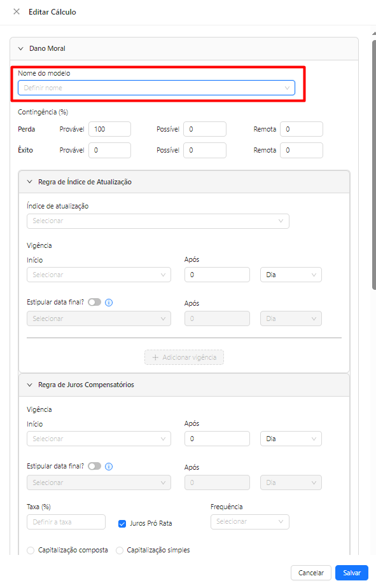Select Capitalização composta radio option

click(x=31, y=550)
